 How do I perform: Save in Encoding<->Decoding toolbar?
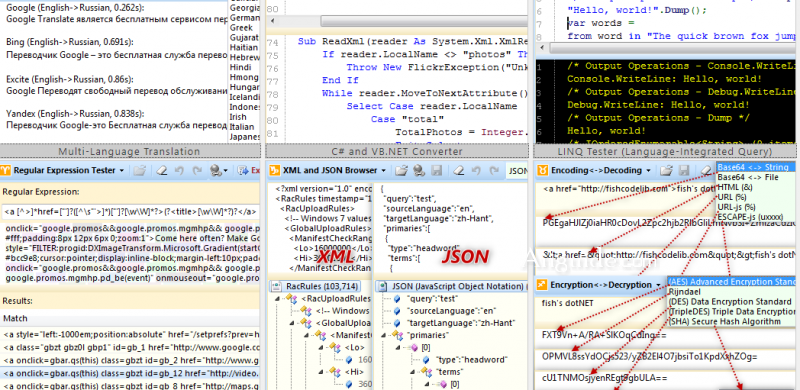click(684, 170)
